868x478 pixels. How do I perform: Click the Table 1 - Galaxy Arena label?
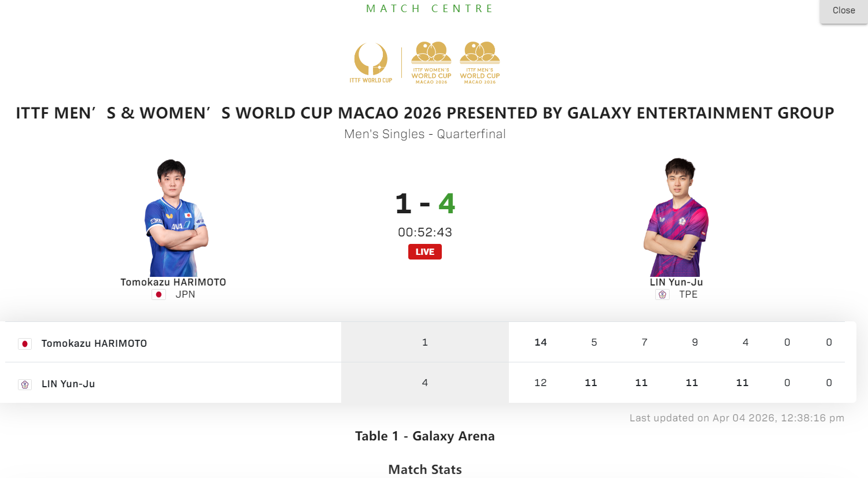click(425, 436)
